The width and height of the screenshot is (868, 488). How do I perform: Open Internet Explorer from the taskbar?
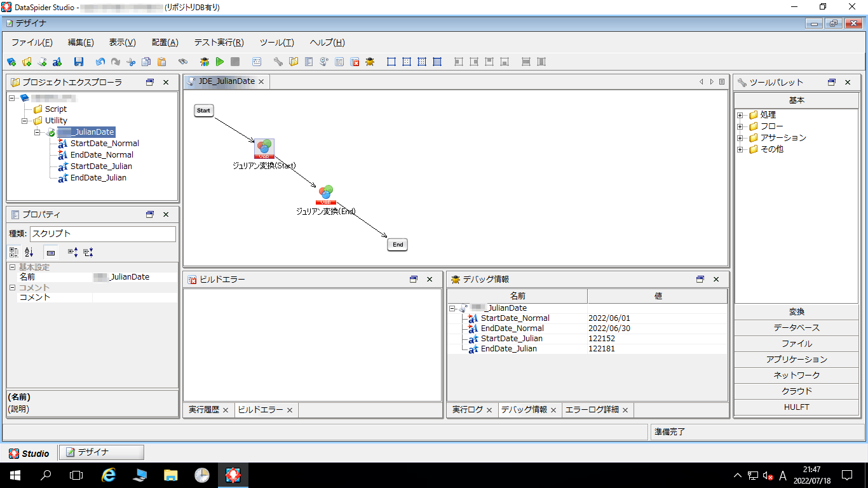(x=109, y=475)
